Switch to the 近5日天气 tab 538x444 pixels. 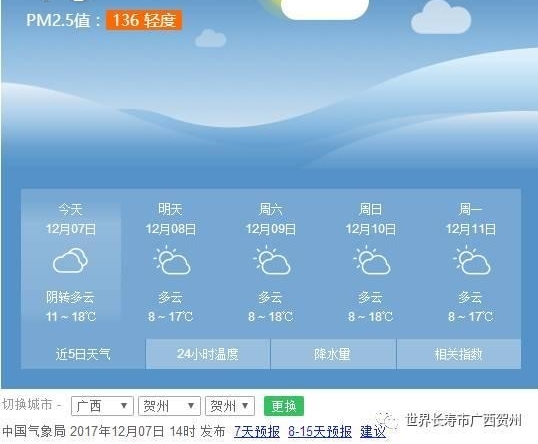[x=83, y=354]
